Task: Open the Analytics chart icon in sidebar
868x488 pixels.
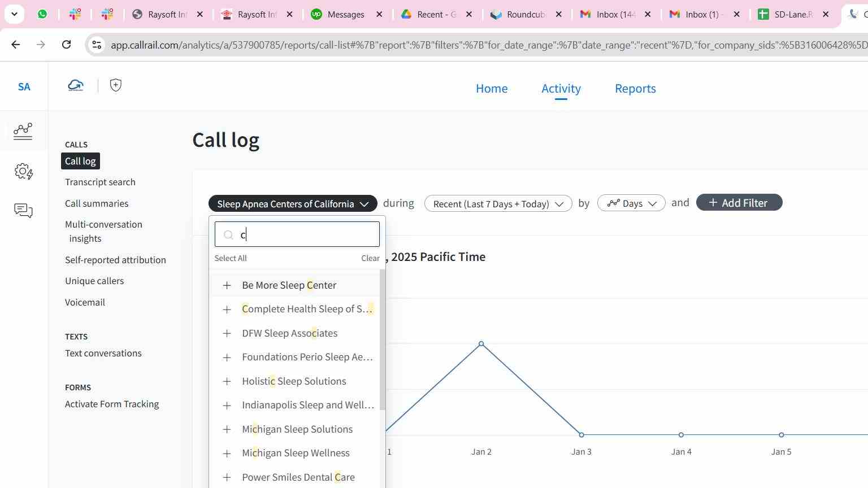Action: [x=23, y=131]
